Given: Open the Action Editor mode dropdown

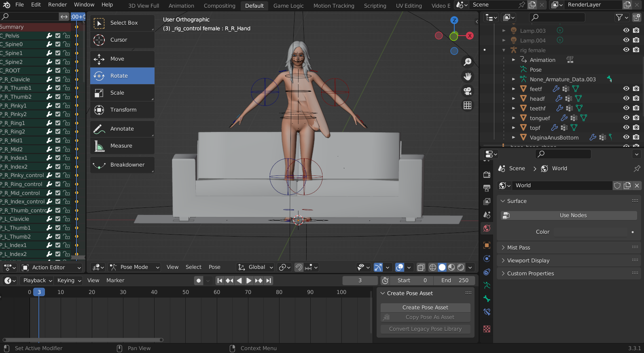Looking at the screenshot, I should point(51,268).
